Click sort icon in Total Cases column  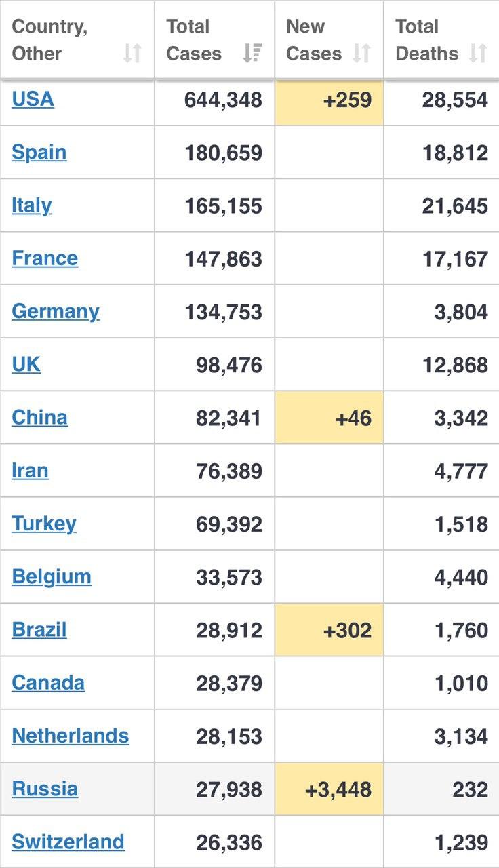pos(252,54)
